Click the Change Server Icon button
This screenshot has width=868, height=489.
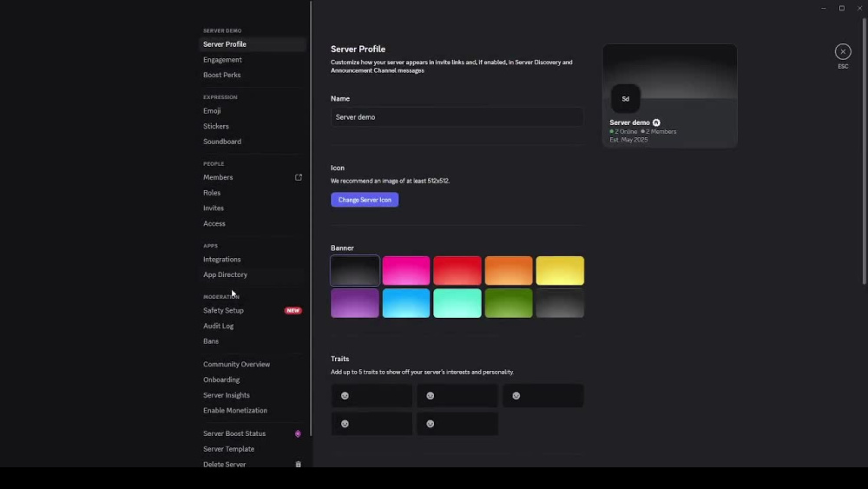click(x=365, y=200)
